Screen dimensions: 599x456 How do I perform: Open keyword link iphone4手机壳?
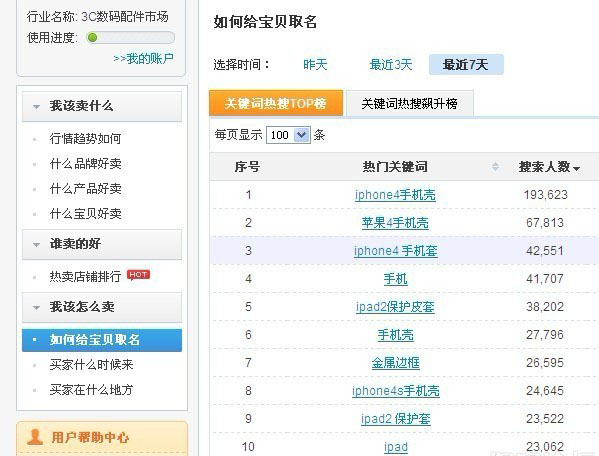pos(395,195)
